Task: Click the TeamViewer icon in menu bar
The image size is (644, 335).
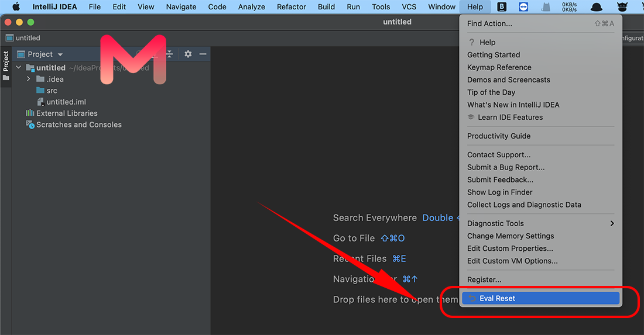Action: tap(523, 6)
